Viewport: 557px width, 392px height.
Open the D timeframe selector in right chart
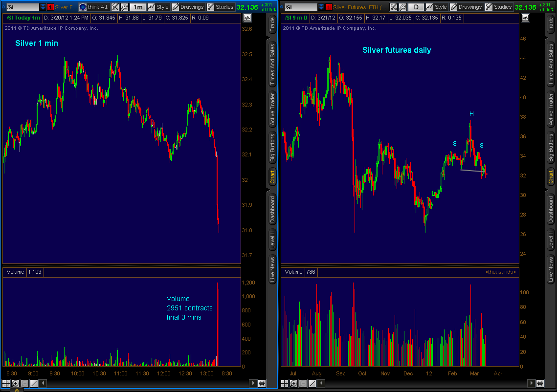click(x=416, y=7)
